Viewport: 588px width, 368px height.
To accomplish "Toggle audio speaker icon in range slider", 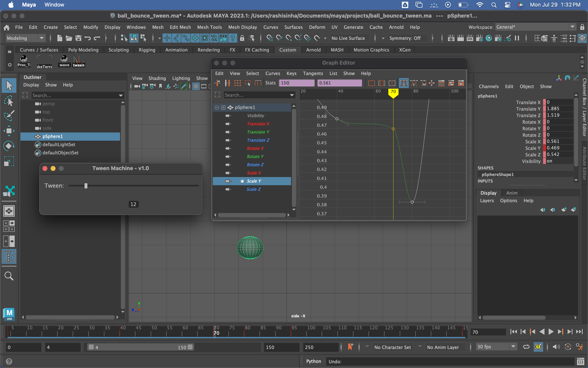I will tap(556, 347).
